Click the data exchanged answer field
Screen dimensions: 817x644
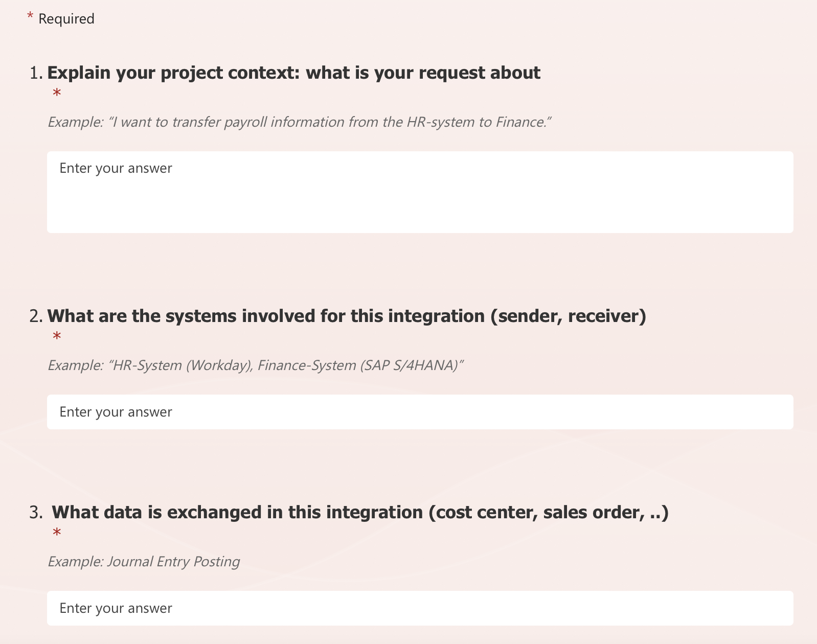(x=420, y=608)
